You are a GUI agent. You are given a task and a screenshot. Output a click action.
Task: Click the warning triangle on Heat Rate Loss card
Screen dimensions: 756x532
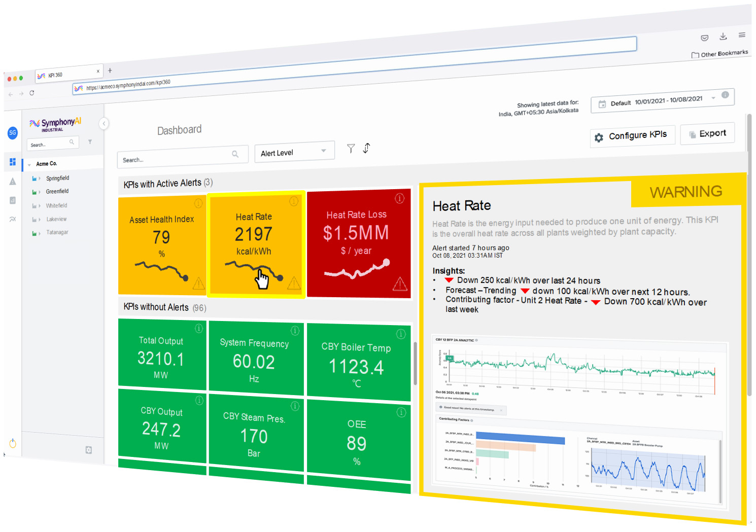pos(400,284)
